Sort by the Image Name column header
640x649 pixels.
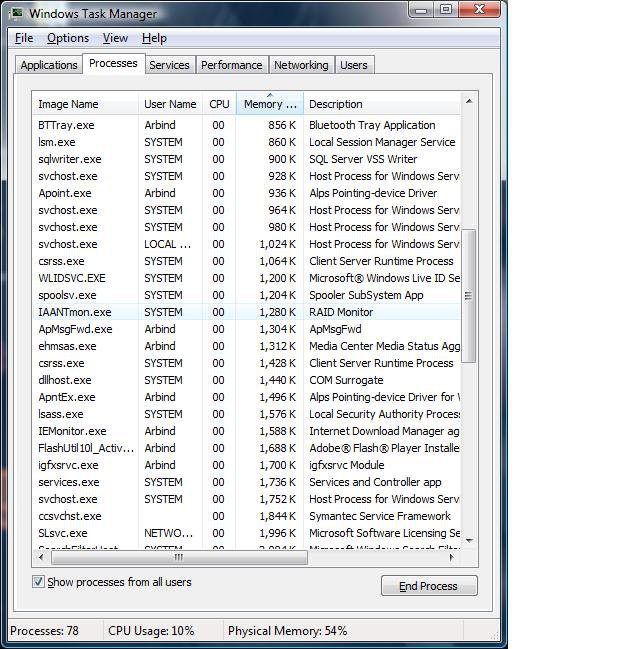tap(85, 104)
